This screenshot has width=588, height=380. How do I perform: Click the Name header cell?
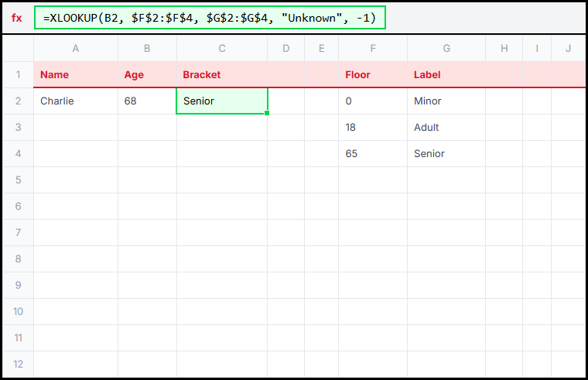[x=76, y=75]
